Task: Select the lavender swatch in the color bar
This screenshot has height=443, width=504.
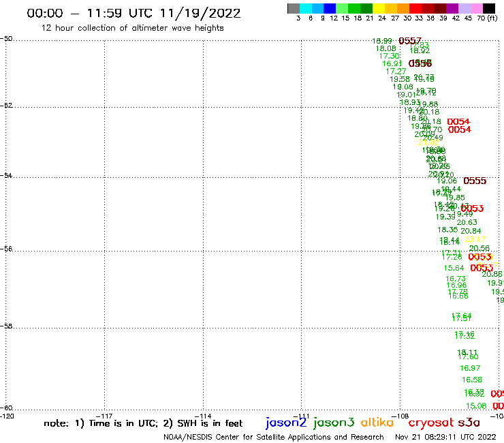Action: coord(464,8)
